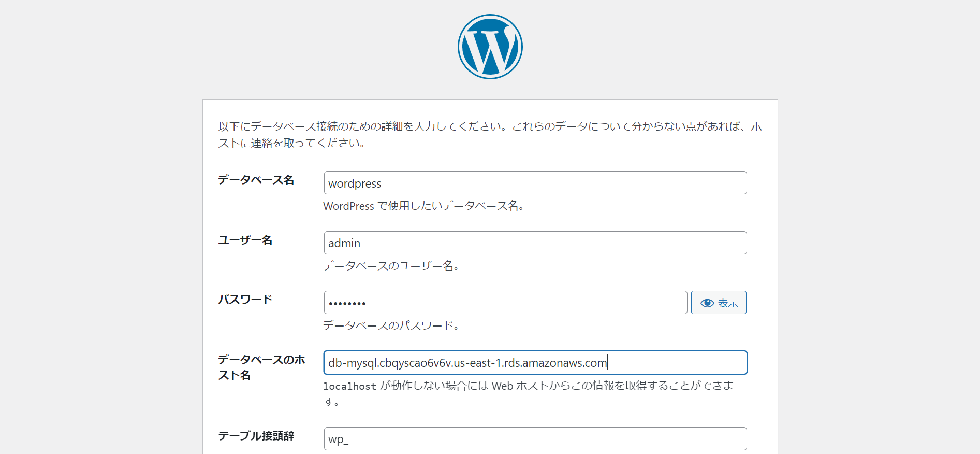The height and width of the screenshot is (454, 980).
Task: Click the WordPress logo
Action: 490,47
